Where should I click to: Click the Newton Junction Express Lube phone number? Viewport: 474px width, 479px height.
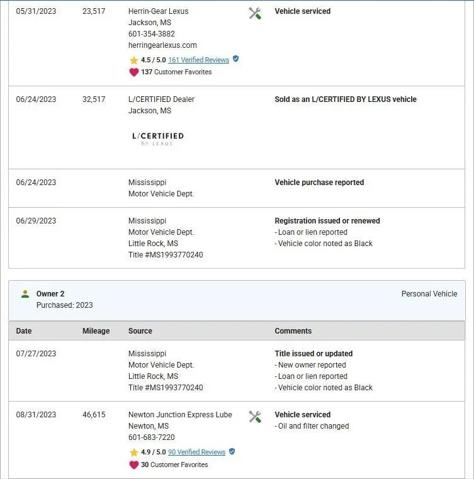(x=152, y=437)
